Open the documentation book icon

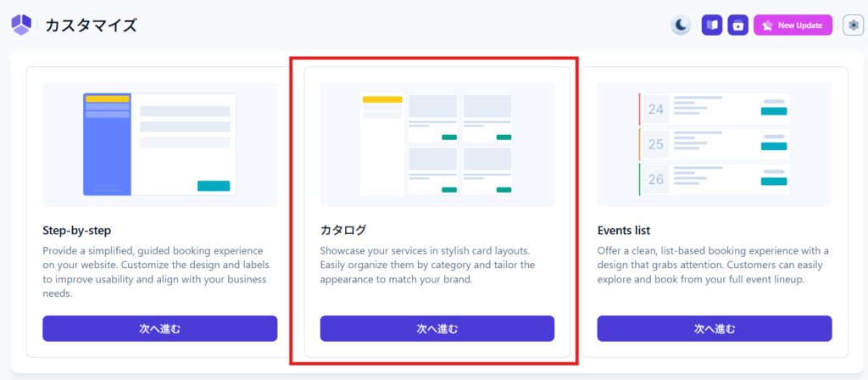712,25
